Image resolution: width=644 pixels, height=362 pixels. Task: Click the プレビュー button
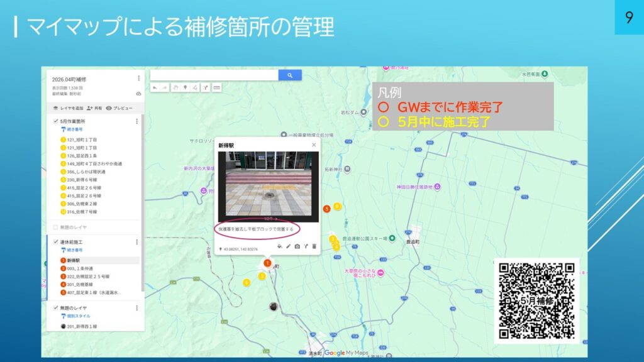[x=119, y=108]
